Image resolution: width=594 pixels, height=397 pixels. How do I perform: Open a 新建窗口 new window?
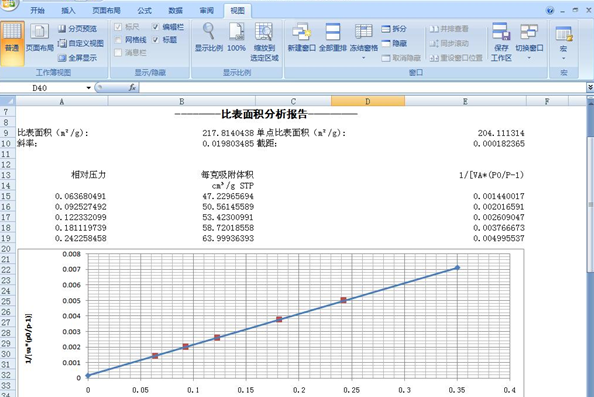pos(302,37)
